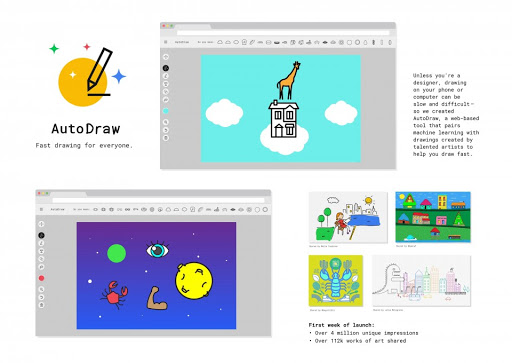This screenshot has width=512, height=363.
Task: Undo last action in the giraffe window
Action: 166,130
